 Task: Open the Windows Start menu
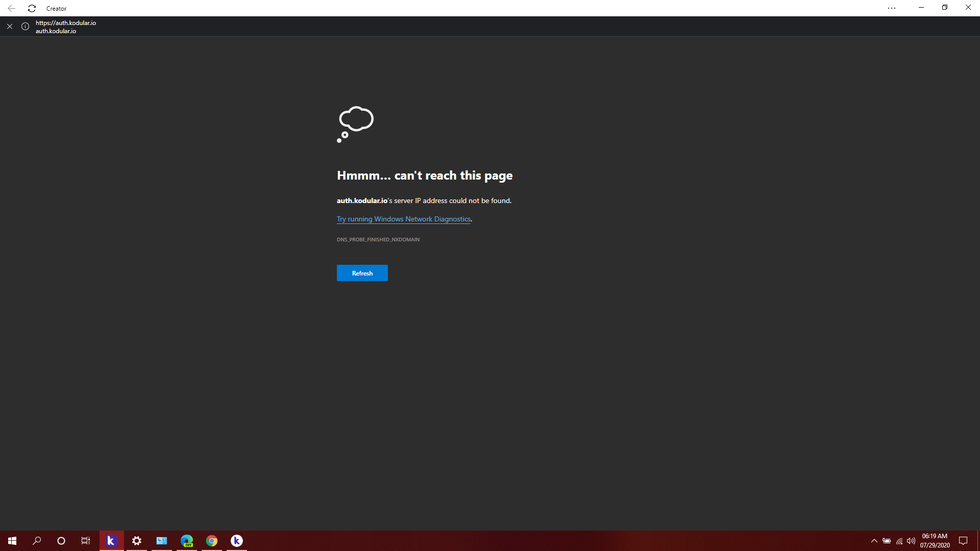click(x=12, y=541)
